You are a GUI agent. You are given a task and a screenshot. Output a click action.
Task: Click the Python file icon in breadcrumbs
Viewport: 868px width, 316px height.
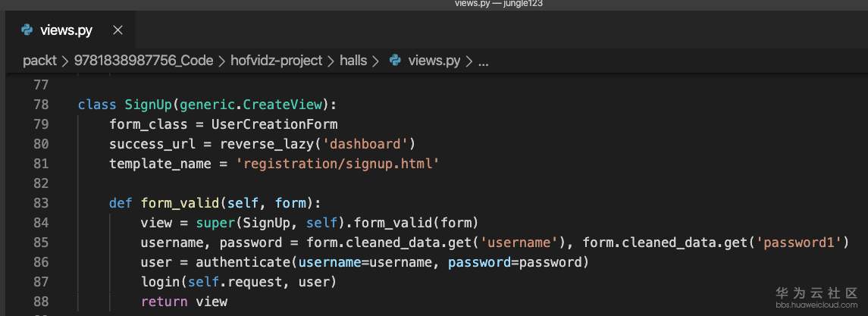tap(395, 61)
